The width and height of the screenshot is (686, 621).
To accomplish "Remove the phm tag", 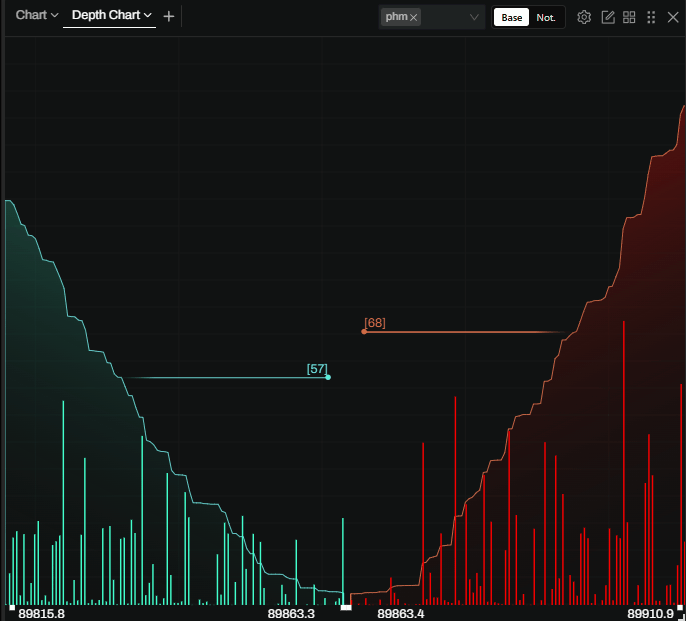I will click(x=413, y=18).
